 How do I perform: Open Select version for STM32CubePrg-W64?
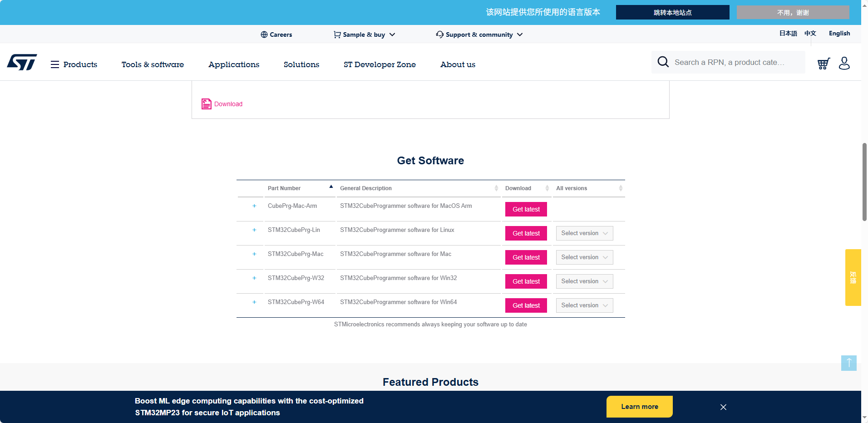(584, 305)
